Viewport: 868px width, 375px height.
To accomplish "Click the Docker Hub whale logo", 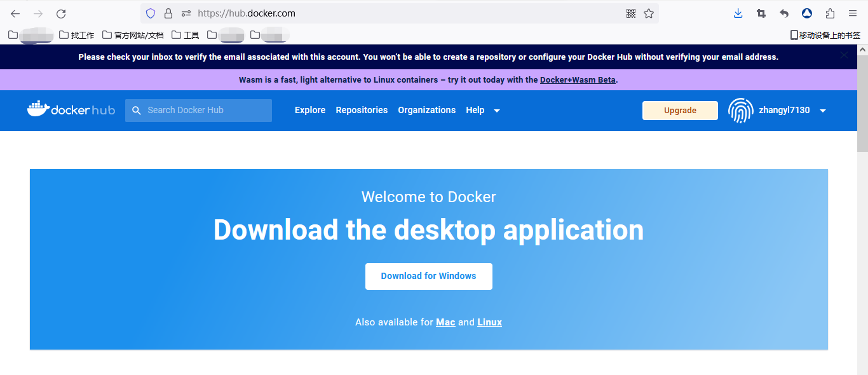I will coord(71,109).
